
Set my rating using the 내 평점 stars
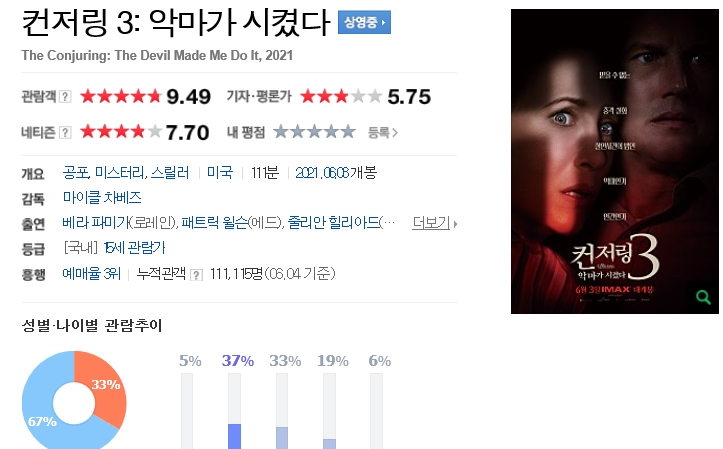(x=314, y=132)
